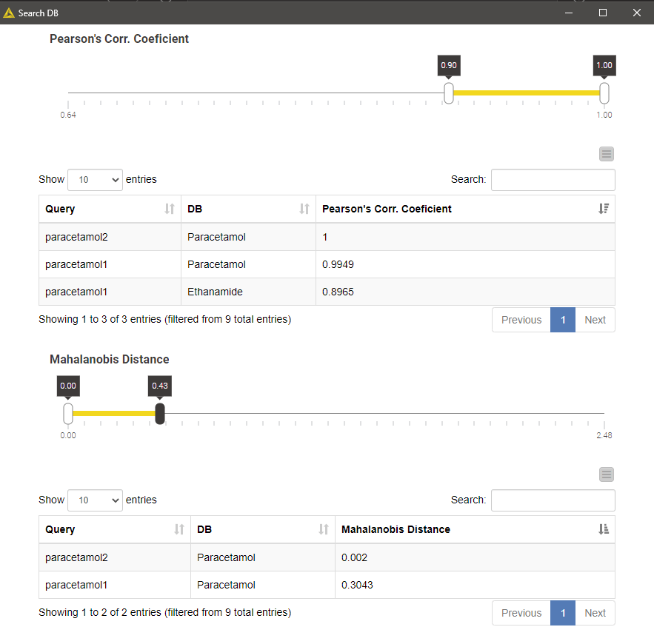654x644 pixels.
Task: Open the Show entries dropdown for Mahalanobis table
Action: pos(95,500)
